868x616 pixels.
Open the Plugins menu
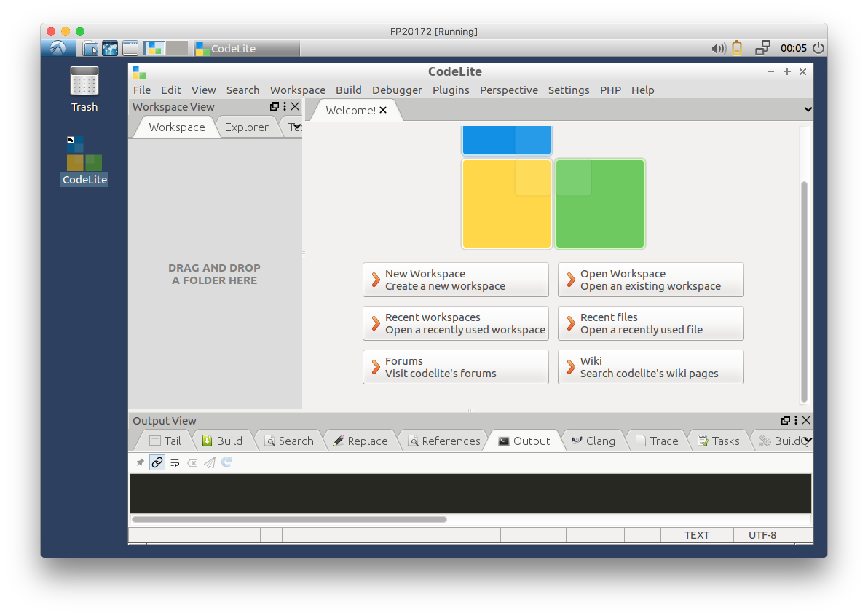tap(450, 90)
